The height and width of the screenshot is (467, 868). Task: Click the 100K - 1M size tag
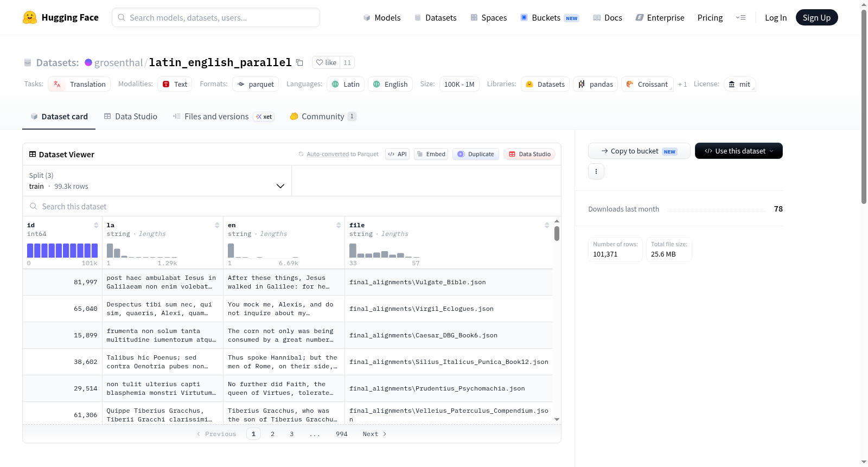[x=459, y=84]
